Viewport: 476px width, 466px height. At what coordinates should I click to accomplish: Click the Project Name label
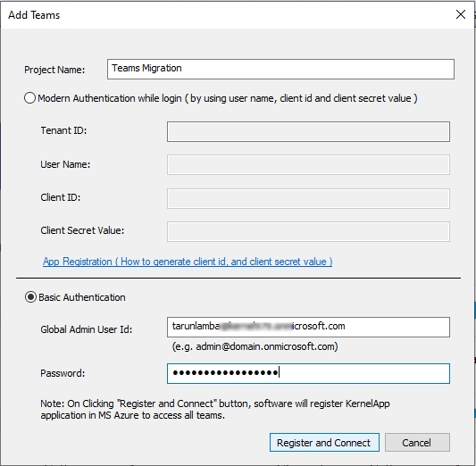(54, 70)
